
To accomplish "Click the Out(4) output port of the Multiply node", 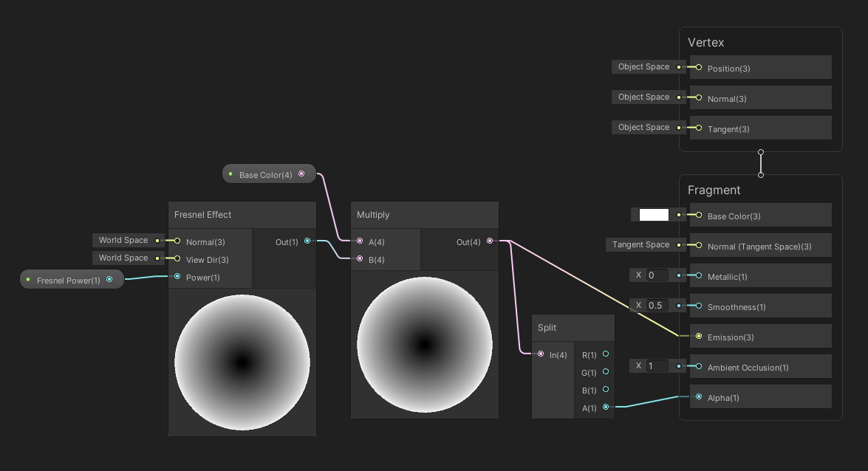I will [489, 241].
